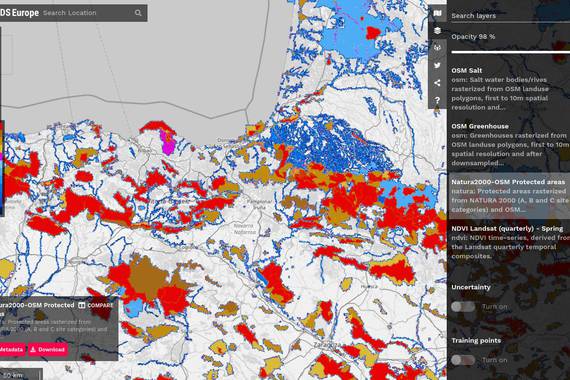Select Natura2000-OSM Protected areas layer
The image size is (570, 380).
pos(509,195)
